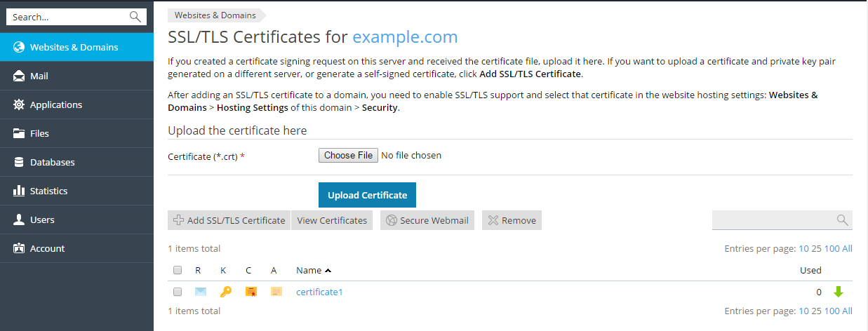Open the certificate1 link
This screenshot has width=868, height=331.
tap(319, 292)
